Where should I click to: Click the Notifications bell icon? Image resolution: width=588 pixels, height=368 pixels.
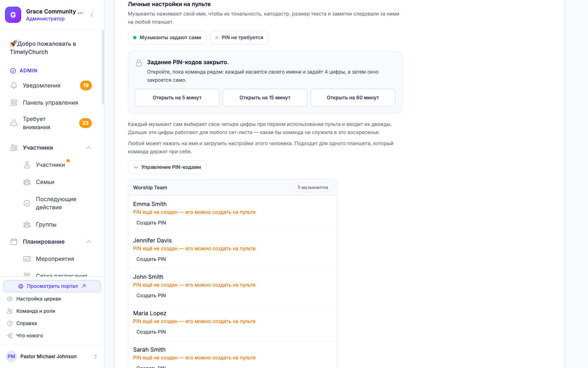pyautogui.click(x=14, y=85)
